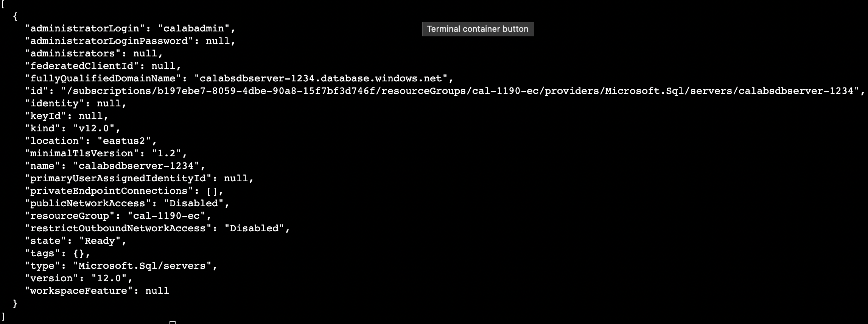Click the version "12.0" value

(x=109, y=278)
